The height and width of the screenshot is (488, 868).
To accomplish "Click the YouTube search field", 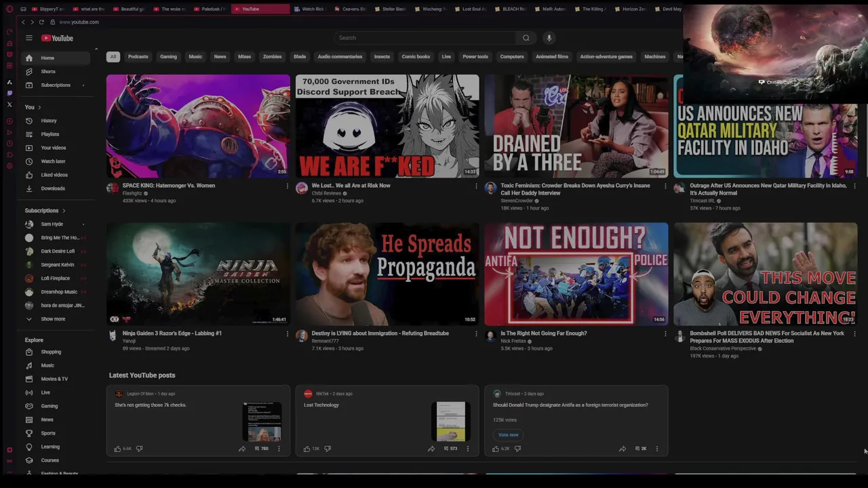I will (425, 38).
